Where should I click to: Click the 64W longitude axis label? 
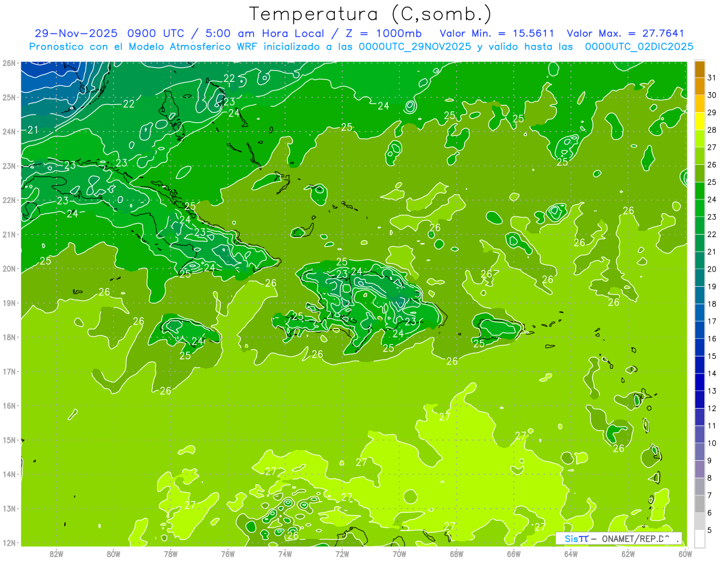(571, 553)
